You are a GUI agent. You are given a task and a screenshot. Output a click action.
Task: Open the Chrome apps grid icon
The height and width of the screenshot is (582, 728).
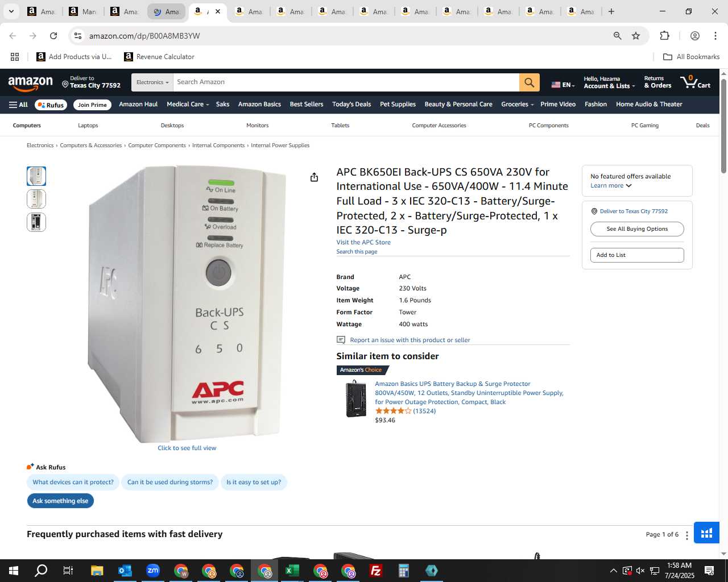tap(15, 57)
